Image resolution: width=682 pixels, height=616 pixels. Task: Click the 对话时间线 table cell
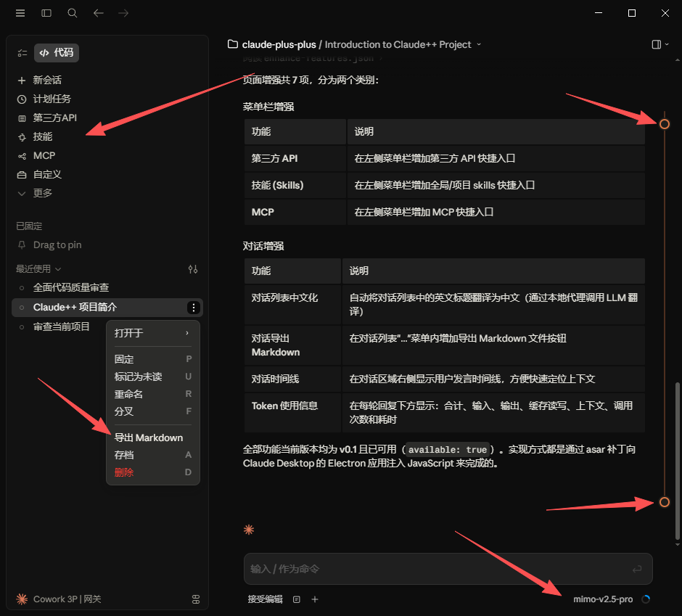292,379
